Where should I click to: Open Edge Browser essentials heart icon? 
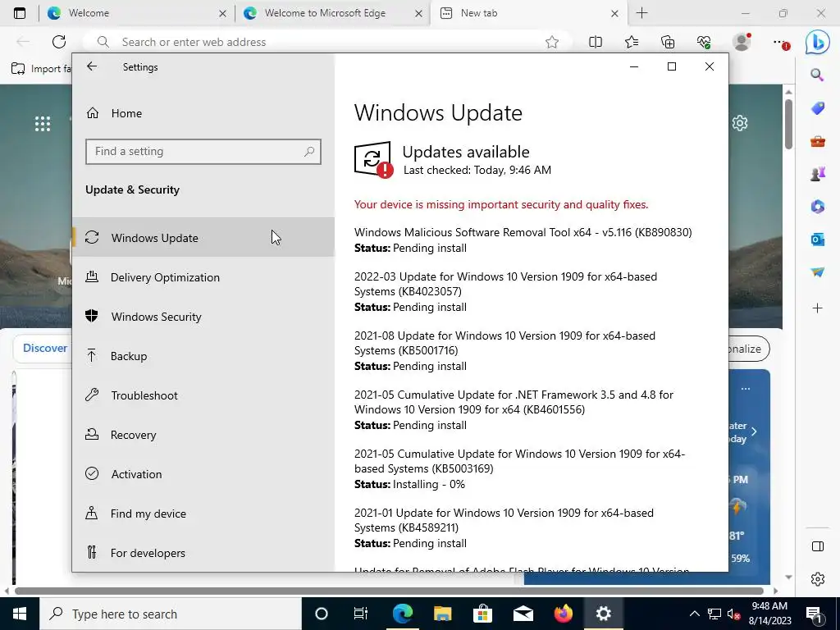[704, 42]
